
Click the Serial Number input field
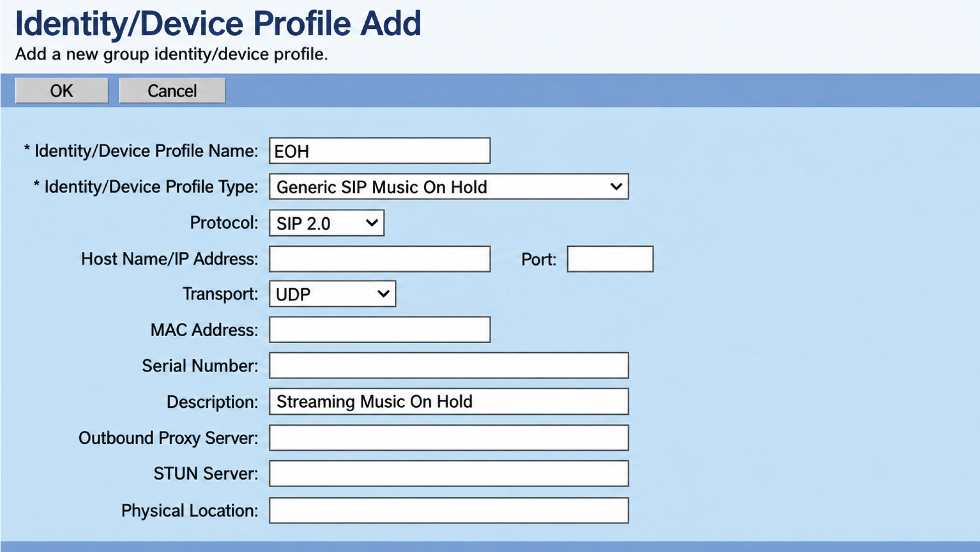pos(449,366)
